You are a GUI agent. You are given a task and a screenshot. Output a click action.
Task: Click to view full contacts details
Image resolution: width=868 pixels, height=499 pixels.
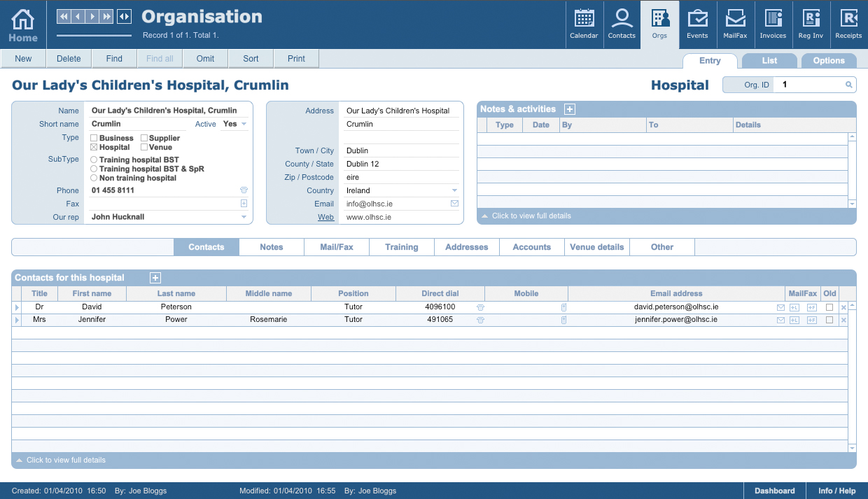61,460
